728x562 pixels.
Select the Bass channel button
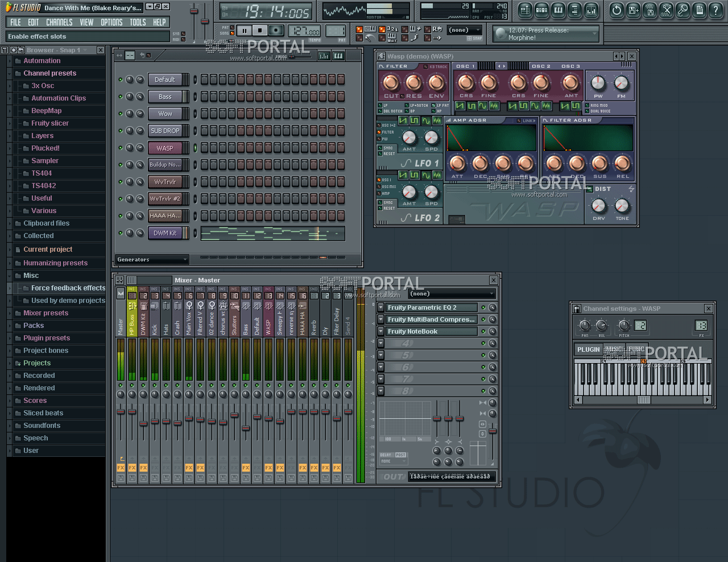coord(165,97)
